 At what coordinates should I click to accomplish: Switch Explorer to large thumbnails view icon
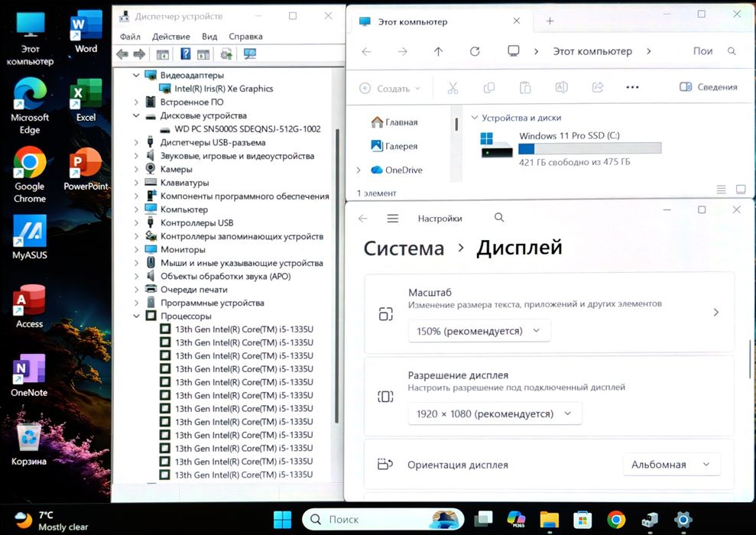[x=741, y=190]
